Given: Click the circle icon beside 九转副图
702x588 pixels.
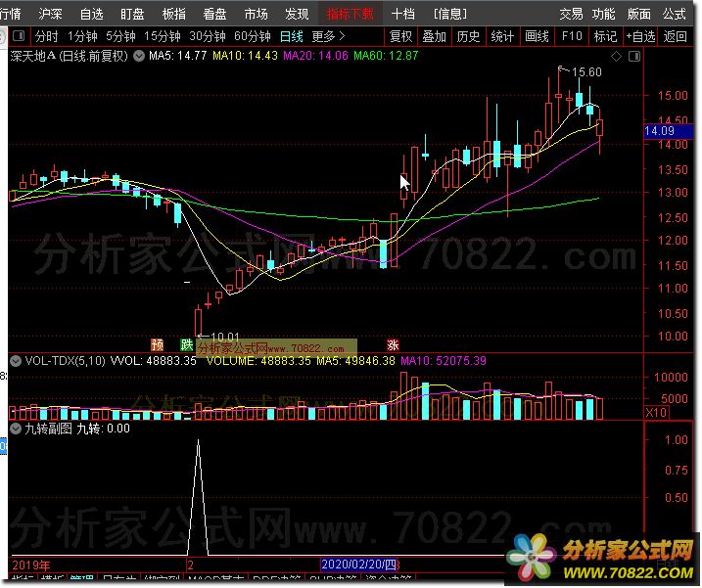Looking at the screenshot, I should click(x=15, y=428).
